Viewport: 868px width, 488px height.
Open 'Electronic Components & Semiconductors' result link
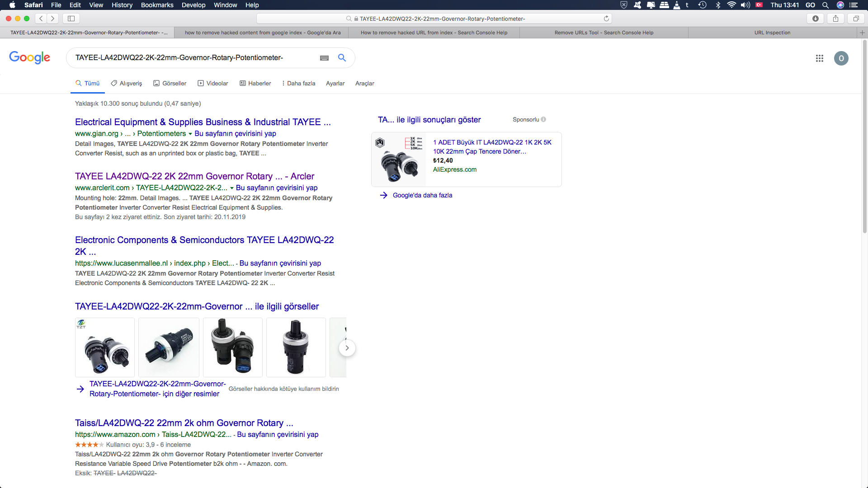coord(204,245)
